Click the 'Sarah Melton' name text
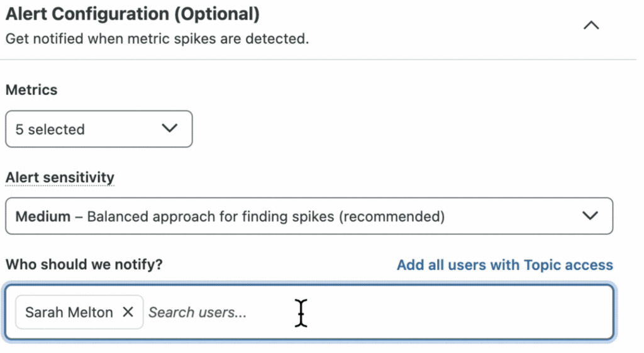The width and height of the screenshot is (644, 353). tap(69, 312)
